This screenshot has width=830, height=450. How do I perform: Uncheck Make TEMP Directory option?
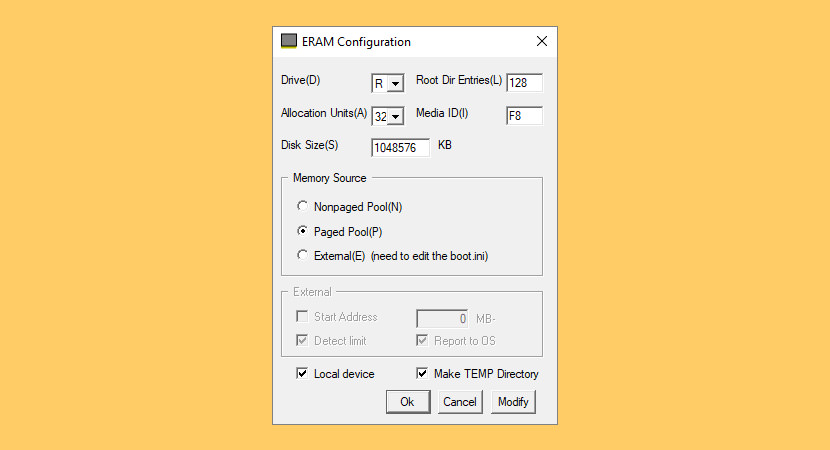pyautogui.click(x=422, y=374)
